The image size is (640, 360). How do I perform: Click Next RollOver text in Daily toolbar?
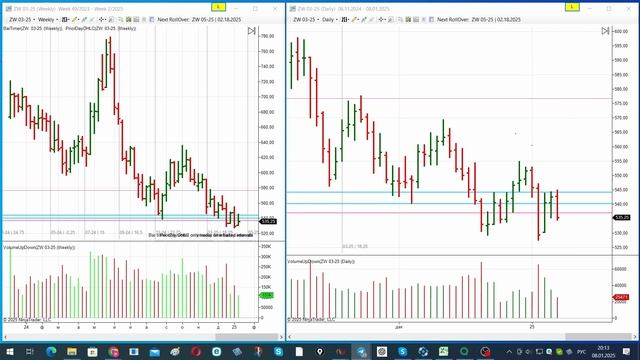point(479,19)
